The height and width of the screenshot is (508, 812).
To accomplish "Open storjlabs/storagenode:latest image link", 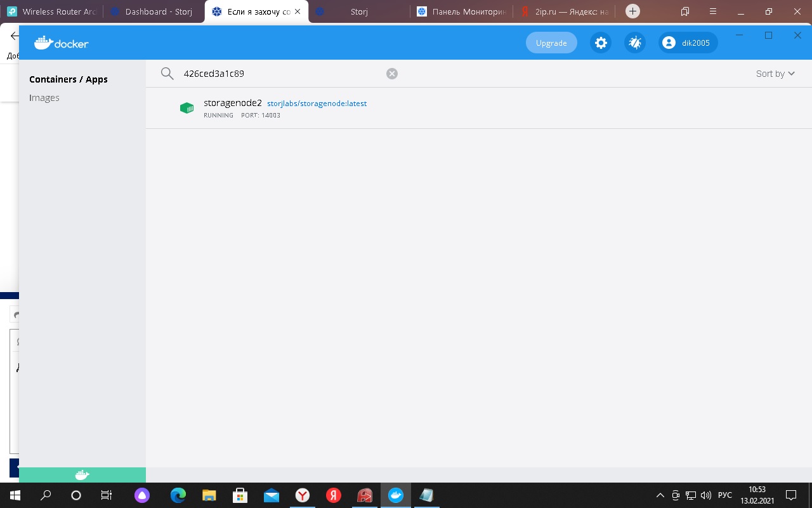I will (x=317, y=104).
